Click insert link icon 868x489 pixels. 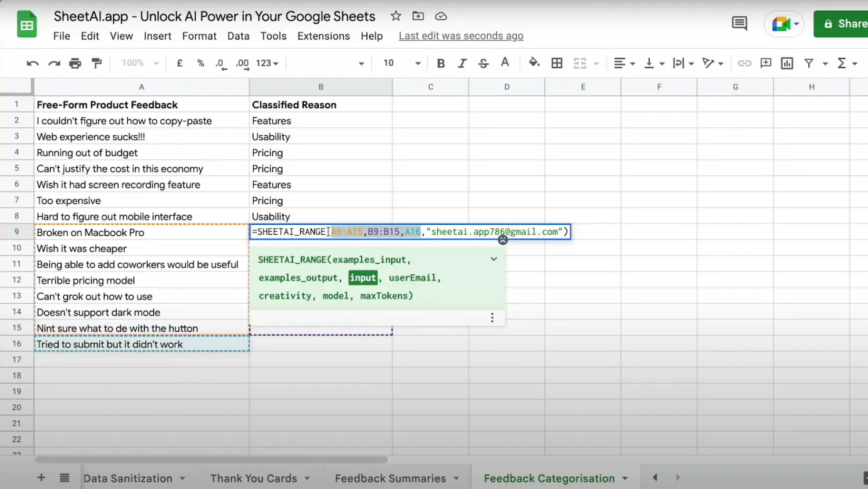[x=744, y=63]
